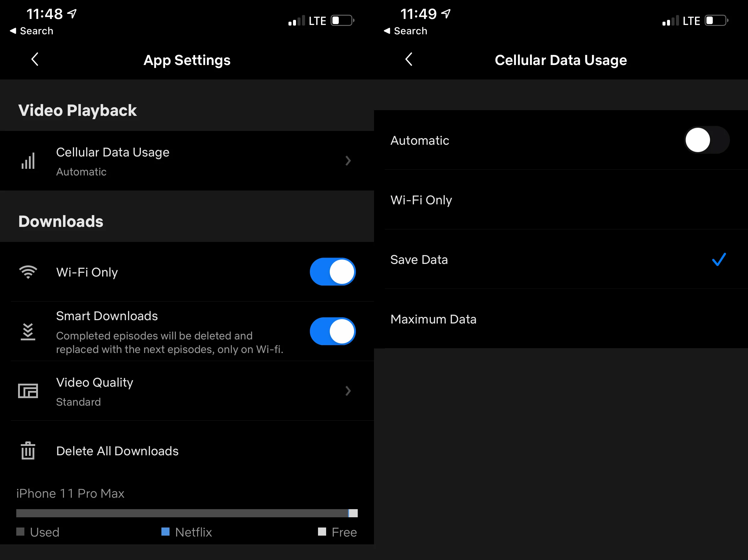748x560 pixels.
Task: Click the trash icon for Delete All Downloads
Action: click(x=28, y=451)
